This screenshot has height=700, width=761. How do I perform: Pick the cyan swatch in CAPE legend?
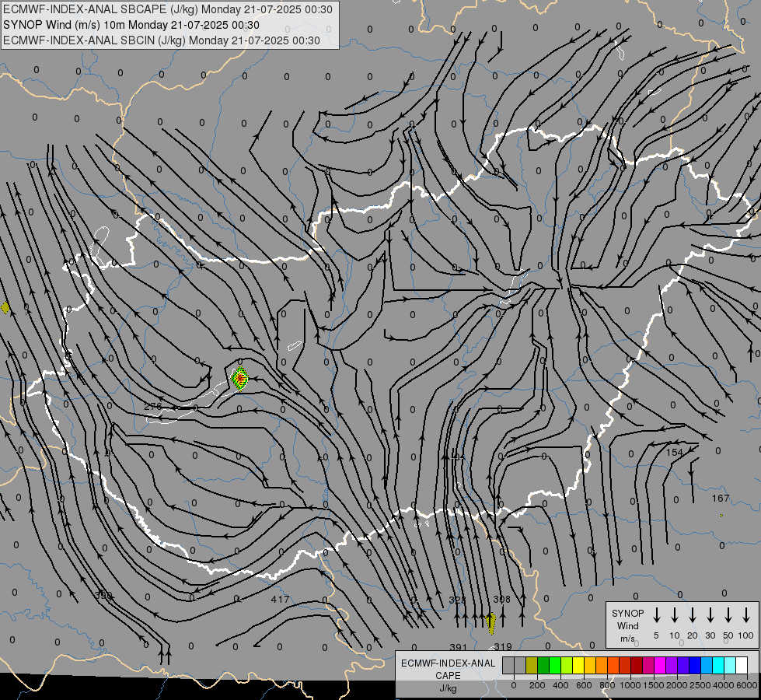[717, 665]
